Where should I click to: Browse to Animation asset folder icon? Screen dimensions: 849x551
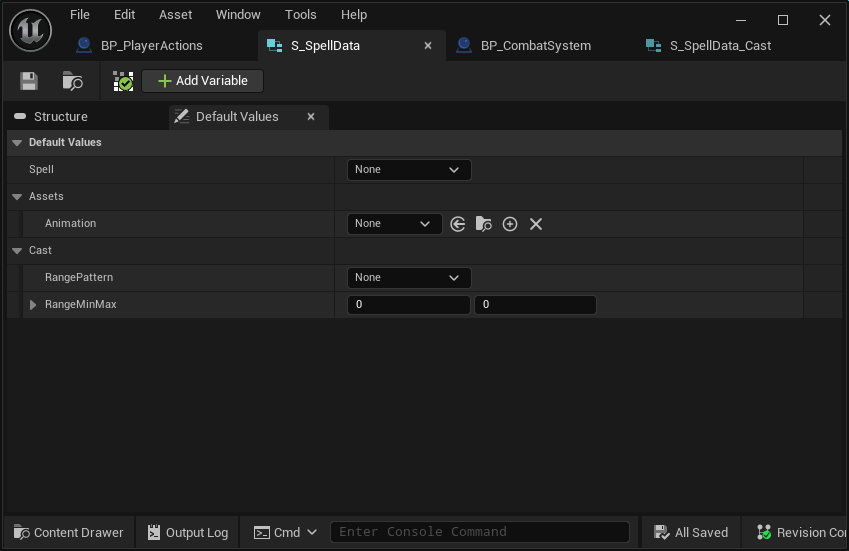tap(484, 224)
